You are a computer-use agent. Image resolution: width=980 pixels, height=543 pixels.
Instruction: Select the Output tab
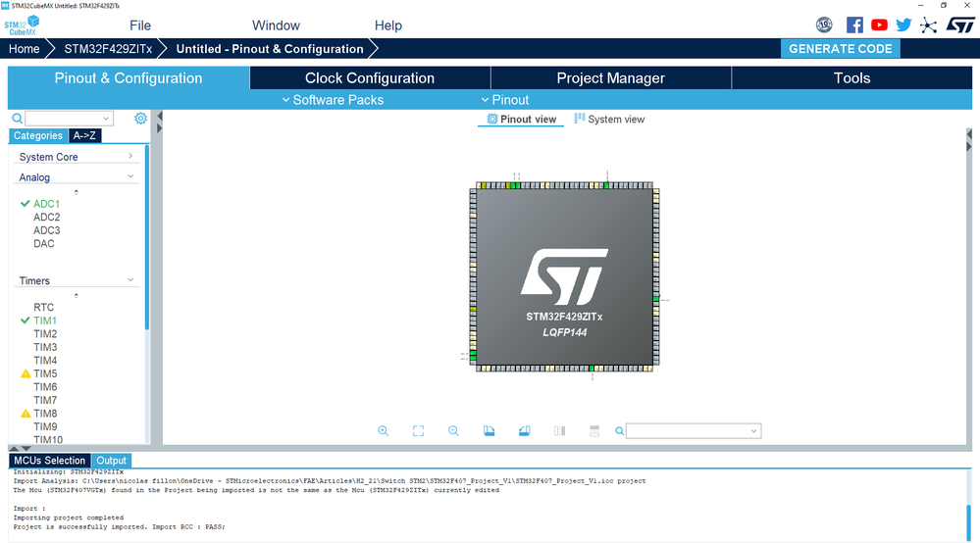pos(111,461)
